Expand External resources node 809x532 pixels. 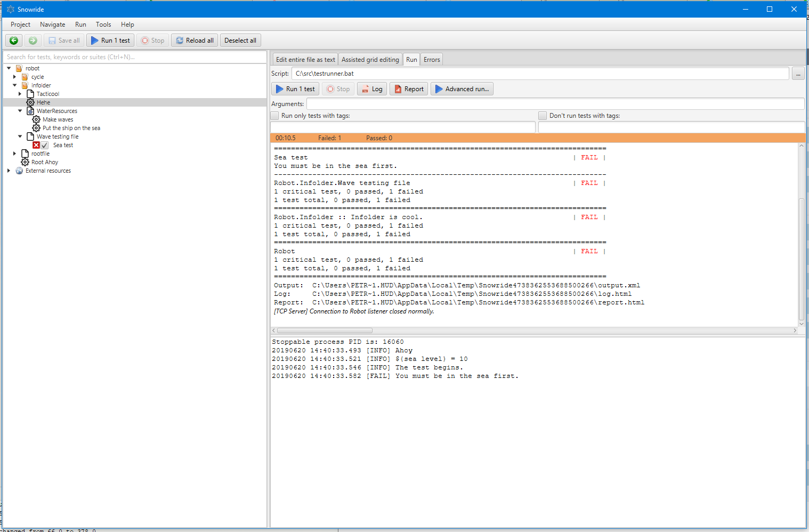click(9, 171)
